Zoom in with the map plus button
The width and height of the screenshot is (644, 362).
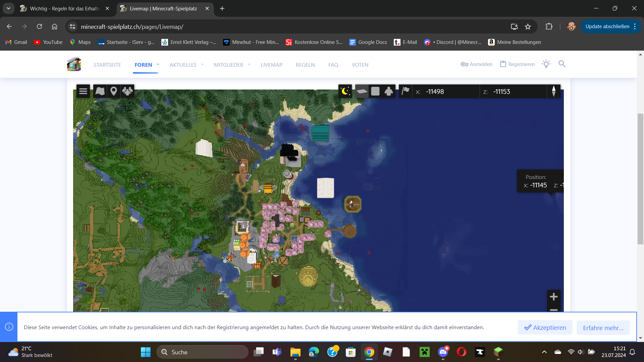click(x=554, y=297)
